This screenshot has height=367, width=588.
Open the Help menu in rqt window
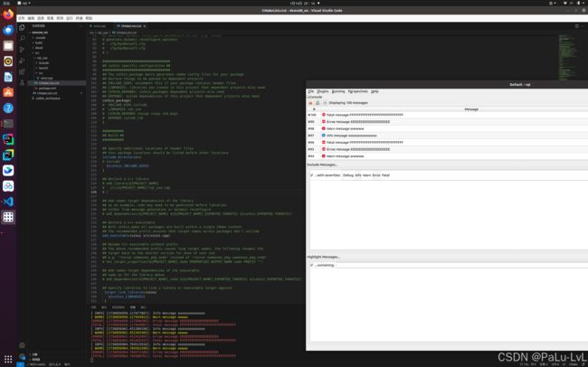pos(375,91)
